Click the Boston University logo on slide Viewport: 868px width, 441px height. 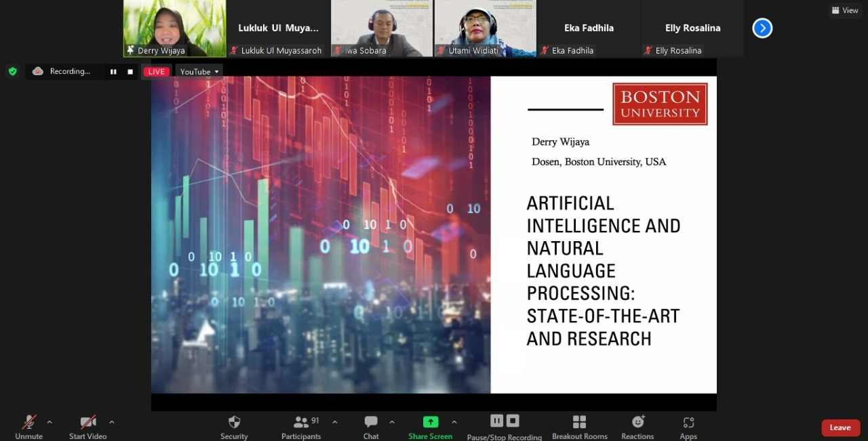[660, 104]
